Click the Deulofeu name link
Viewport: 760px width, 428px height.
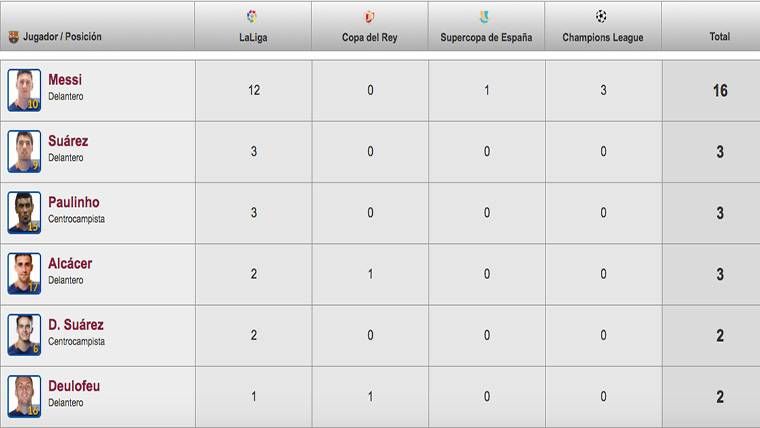[x=74, y=386]
